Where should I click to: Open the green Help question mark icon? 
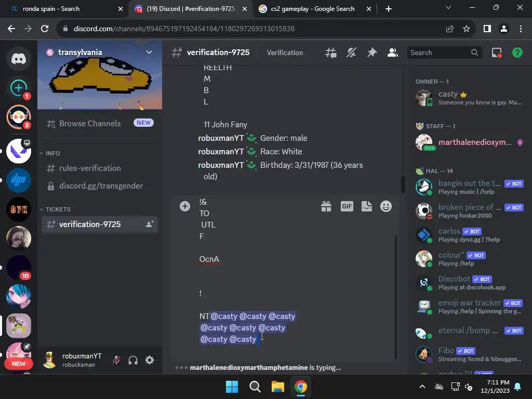click(517, 52)
